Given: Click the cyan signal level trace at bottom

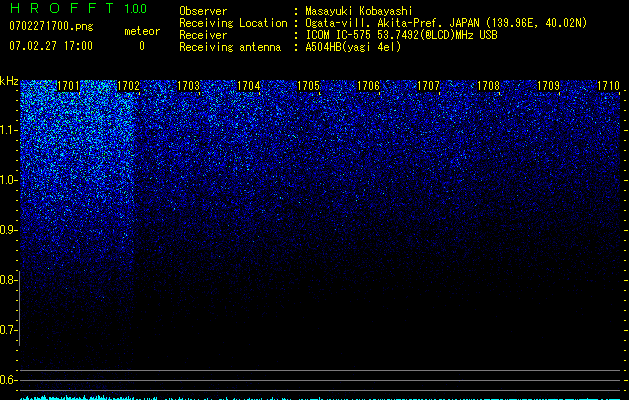Looking at the screenshot, I should click(x=320, y=398).
